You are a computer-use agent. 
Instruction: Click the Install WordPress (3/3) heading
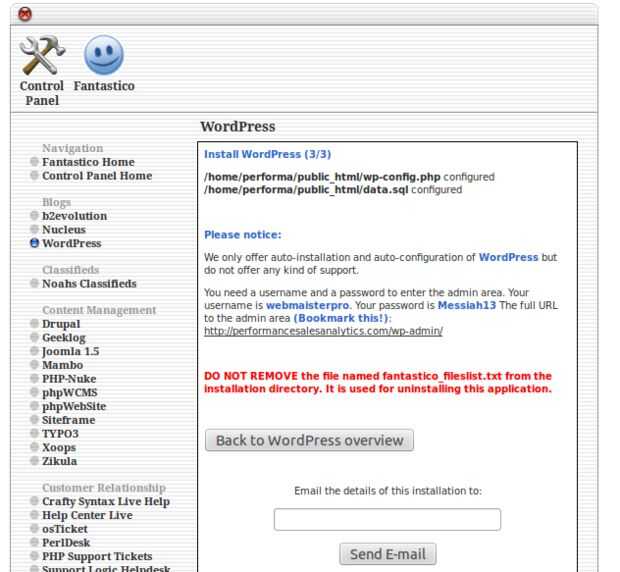267,155
